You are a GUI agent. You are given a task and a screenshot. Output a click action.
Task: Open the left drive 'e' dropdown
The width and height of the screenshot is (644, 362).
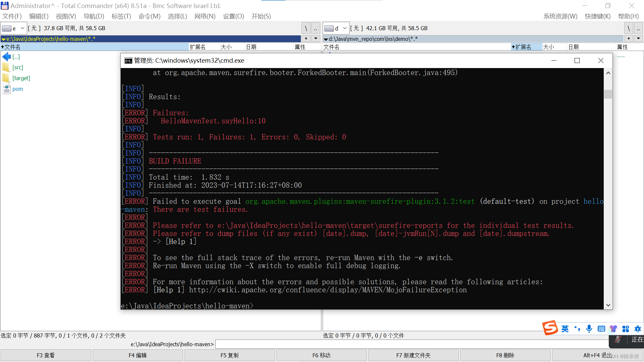(x=13, y=28)
